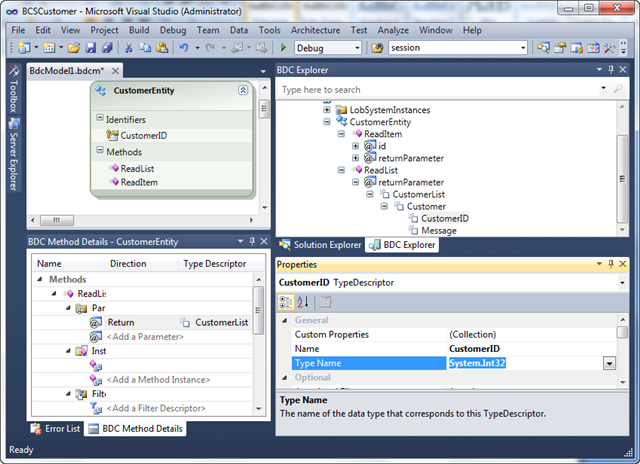The image size is (640, 464).
Task: Click the New Project toolbar icon
Action: (24, 48)
